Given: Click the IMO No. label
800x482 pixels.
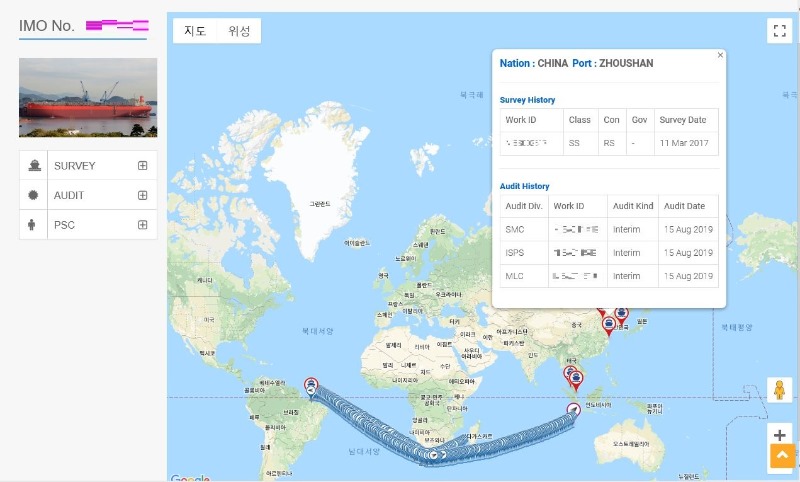Looking at the screenshot, I should (47, 26).
